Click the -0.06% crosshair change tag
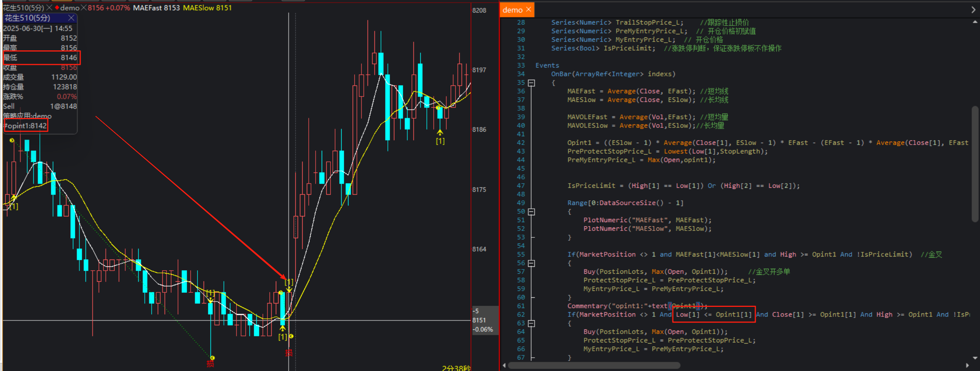 tap(483, 329)
